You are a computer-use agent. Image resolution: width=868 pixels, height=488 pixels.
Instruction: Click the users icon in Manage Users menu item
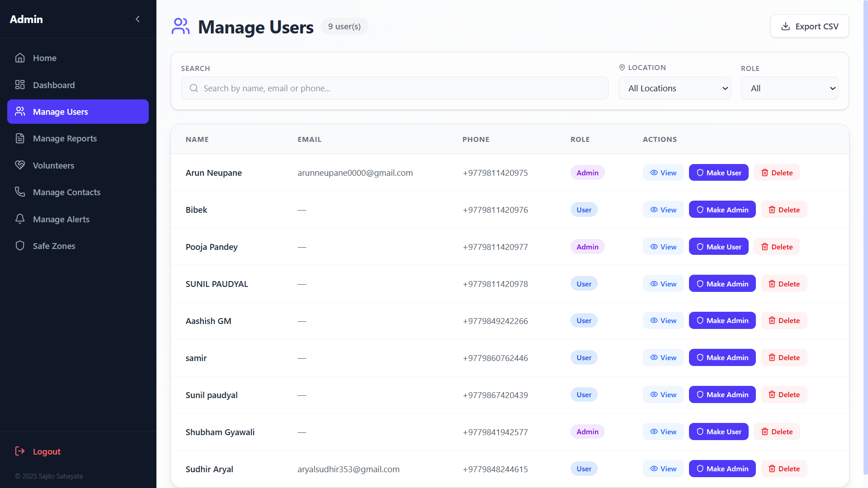click(x=20, y=111)
